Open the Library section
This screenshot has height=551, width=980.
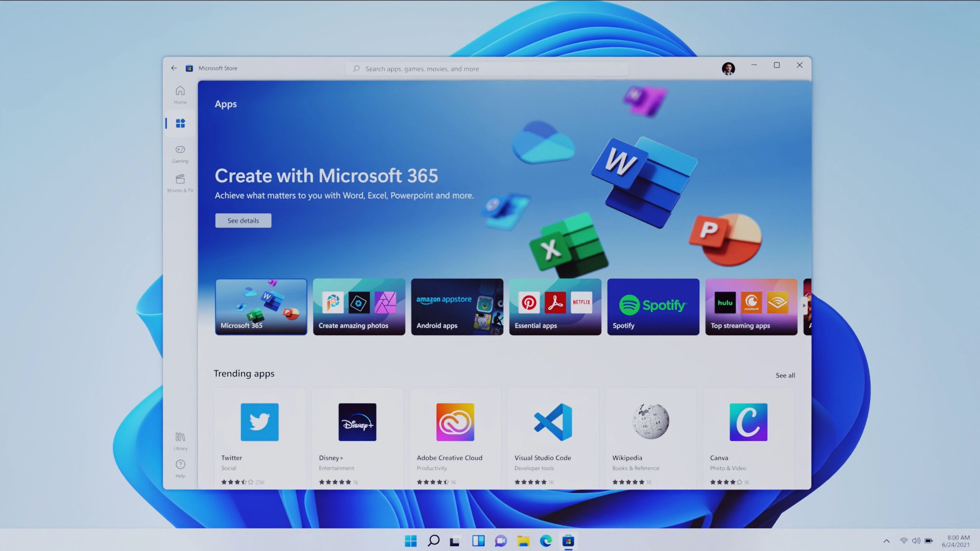coord(180,440)
